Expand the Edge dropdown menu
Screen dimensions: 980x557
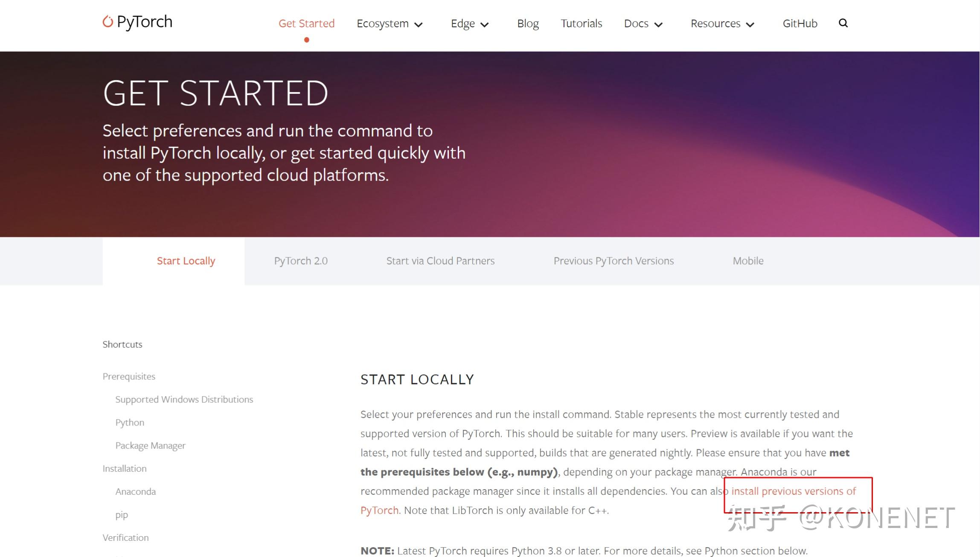tap(469, 23)
